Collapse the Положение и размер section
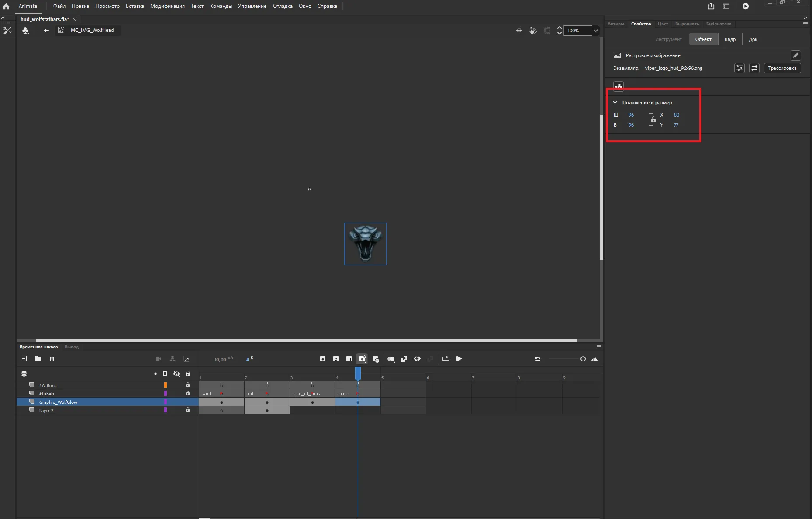The image size is (812, 519). (615, 102)
